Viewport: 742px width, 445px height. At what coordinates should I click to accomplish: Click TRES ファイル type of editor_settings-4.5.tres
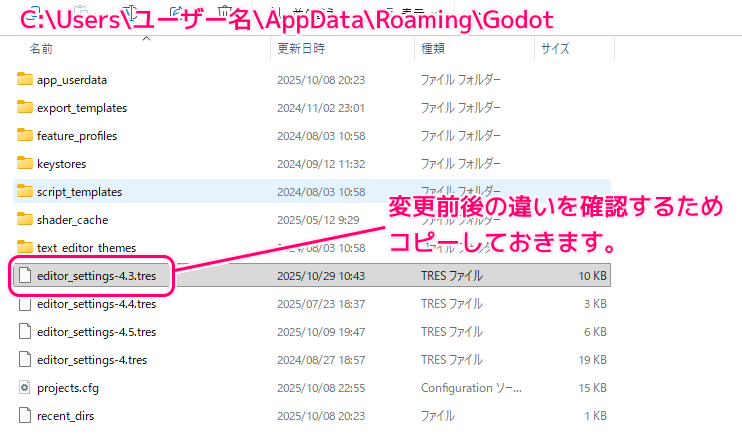coord(452,332)
